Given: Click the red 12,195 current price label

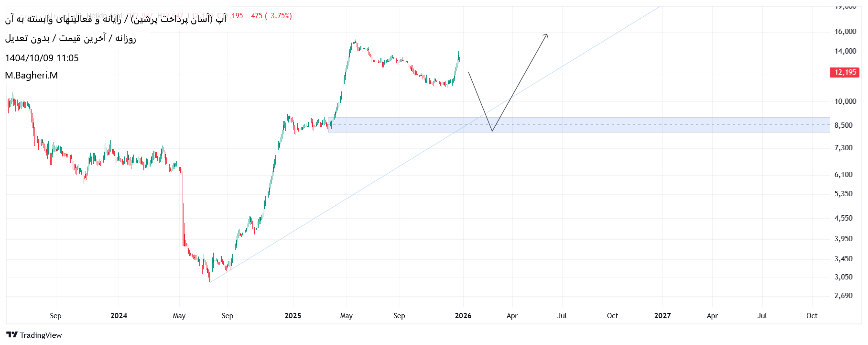Looking at the screenshot, I should point(845,72).
